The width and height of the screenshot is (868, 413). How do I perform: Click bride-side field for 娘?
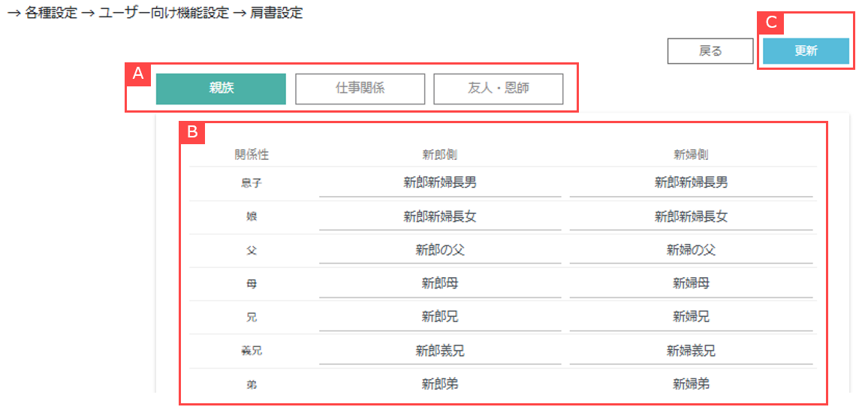tap(691, 216)
